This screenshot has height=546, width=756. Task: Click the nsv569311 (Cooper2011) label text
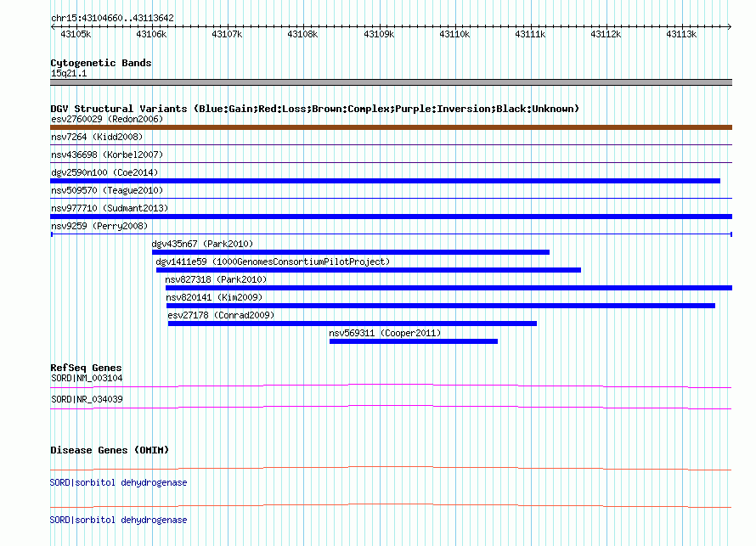coord(385,333)
